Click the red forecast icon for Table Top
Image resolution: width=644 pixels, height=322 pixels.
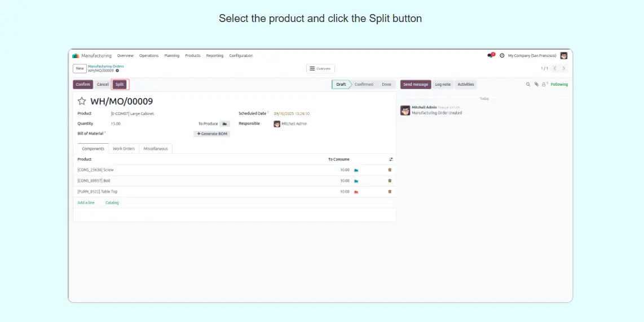tap(356, 192)
